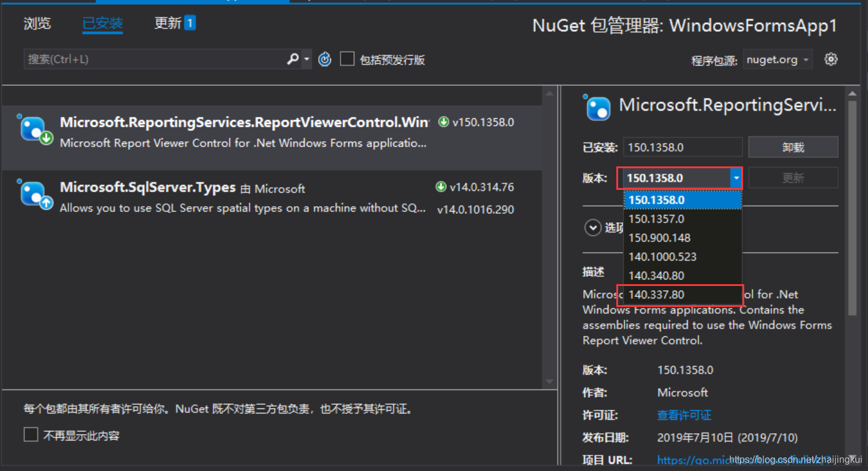Open the 查看许可证 license link
Viewport: 868px width, 471px height.
684,415
